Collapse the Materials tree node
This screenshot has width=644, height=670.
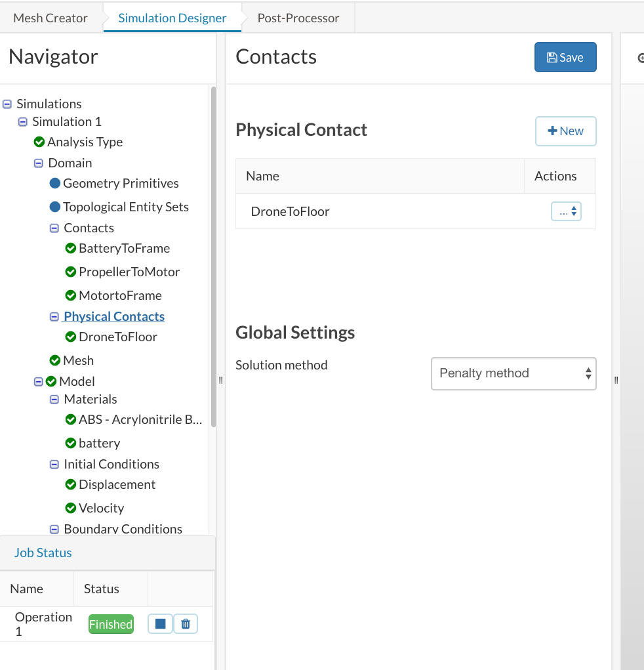54,399
